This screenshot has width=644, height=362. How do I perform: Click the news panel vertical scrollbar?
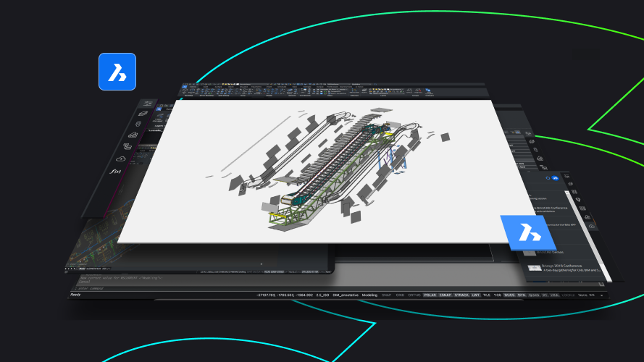pyautogui.click(x=590, y=236)
